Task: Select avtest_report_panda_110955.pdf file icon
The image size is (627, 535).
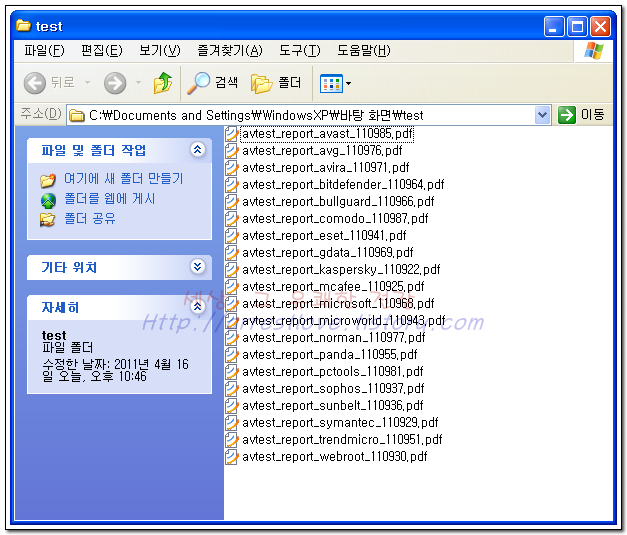Action: point(231,355)
